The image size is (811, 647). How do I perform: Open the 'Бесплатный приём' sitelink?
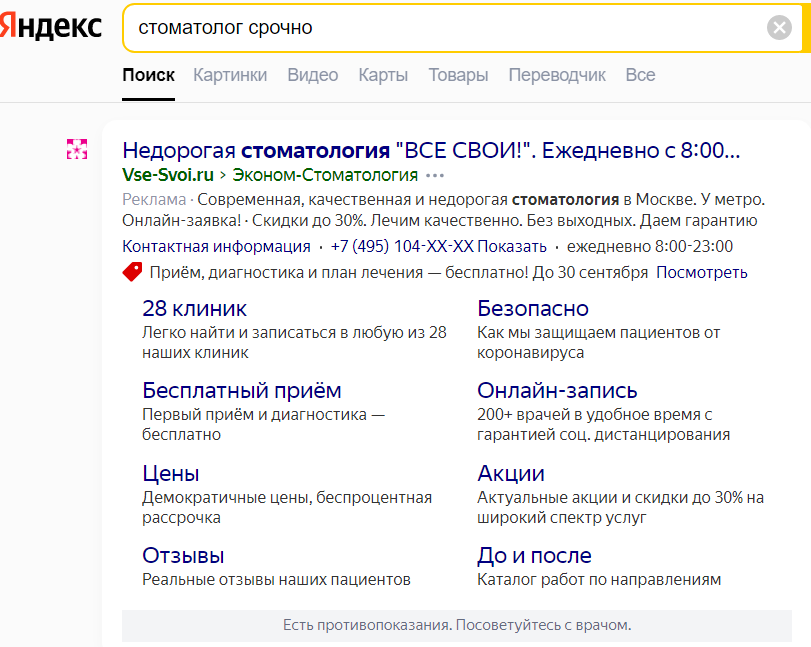tap(242, 390)
